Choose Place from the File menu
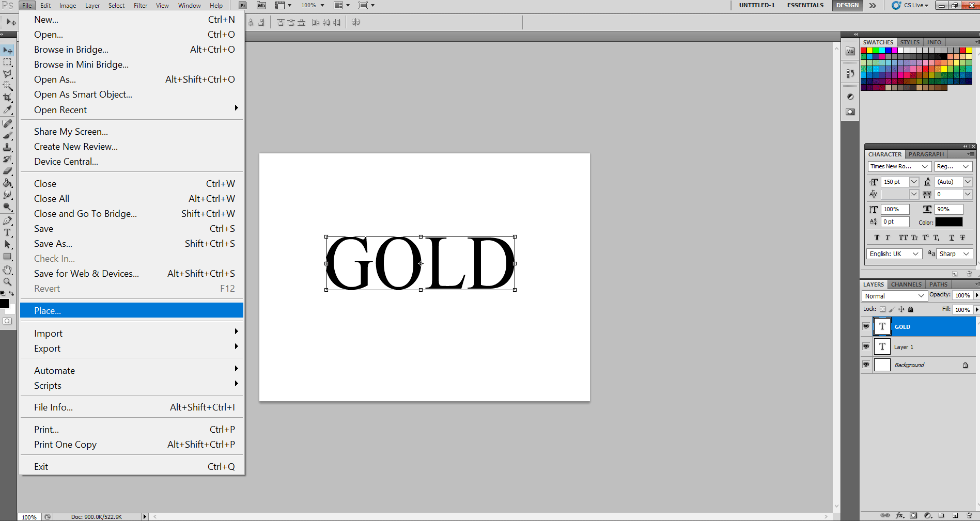This screenshot has height=521, width=980. pyautogui.click(x=48, y=310)
